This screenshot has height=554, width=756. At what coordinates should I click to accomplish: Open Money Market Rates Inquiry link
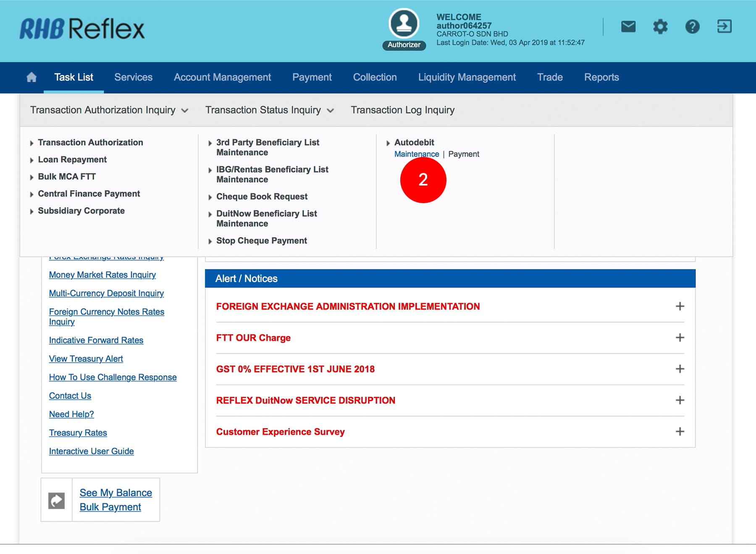[x=102, y=275]
